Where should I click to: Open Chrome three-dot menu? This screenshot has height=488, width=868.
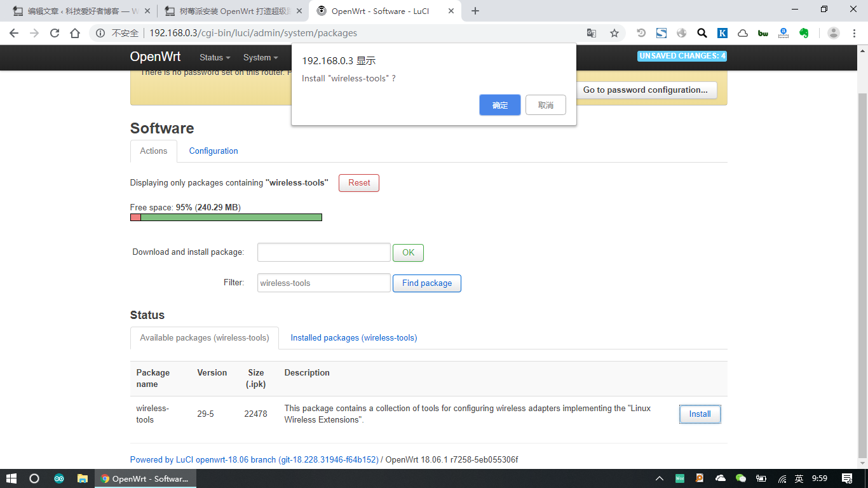(855, 33)
